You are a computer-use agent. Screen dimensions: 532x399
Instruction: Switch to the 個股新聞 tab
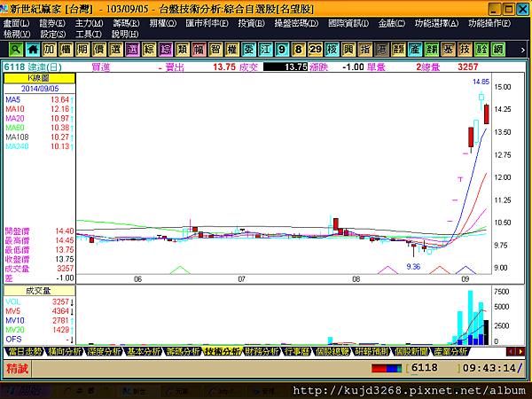[411, 351]
